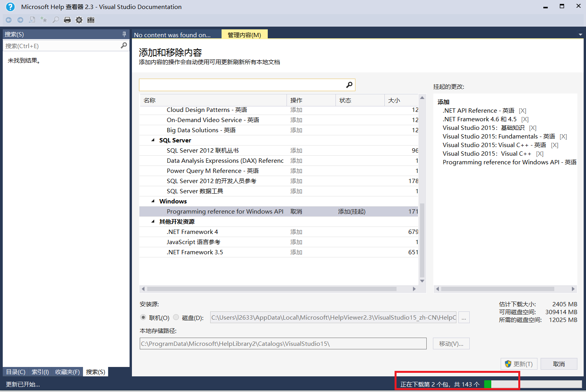Remove .NET Framework 4.6 和 4.5 with [X]
Screen dimensions: 586x392
coord(525,119)
